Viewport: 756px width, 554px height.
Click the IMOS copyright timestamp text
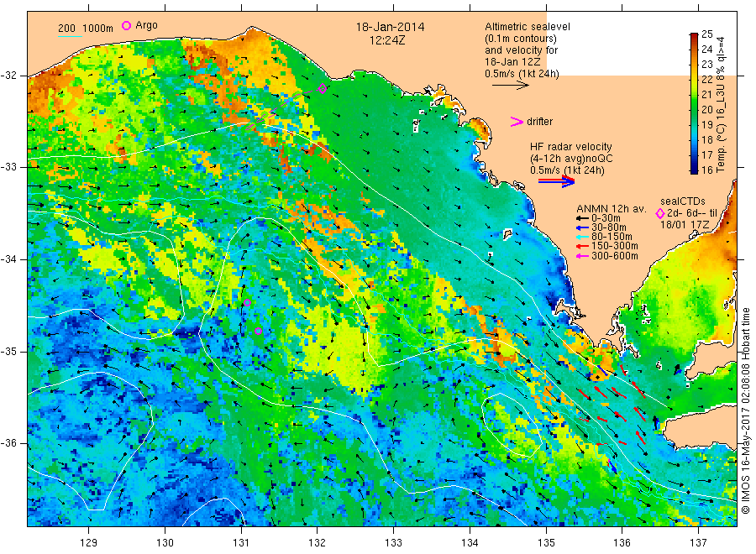click(745, 411)
